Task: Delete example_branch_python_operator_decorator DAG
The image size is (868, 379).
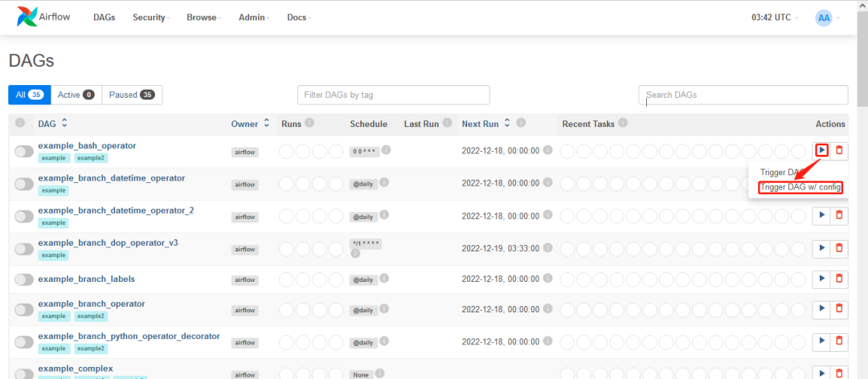Action: click(x=839, y=340)
